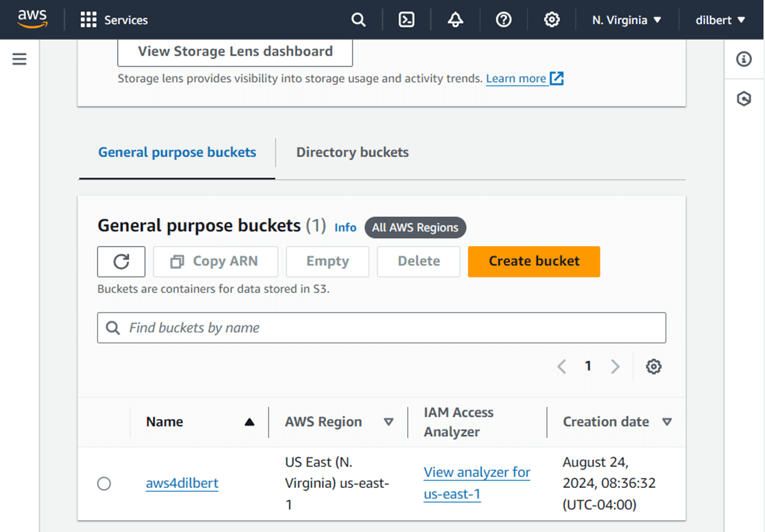
Task: Open the info panel icon on right
Action: (x=744, y=59)
